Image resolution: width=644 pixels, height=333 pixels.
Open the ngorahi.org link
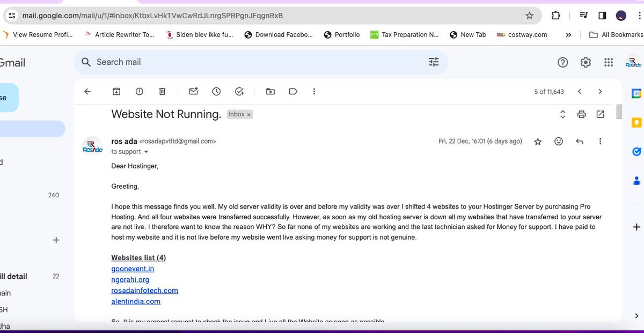(x=130, y=279)
